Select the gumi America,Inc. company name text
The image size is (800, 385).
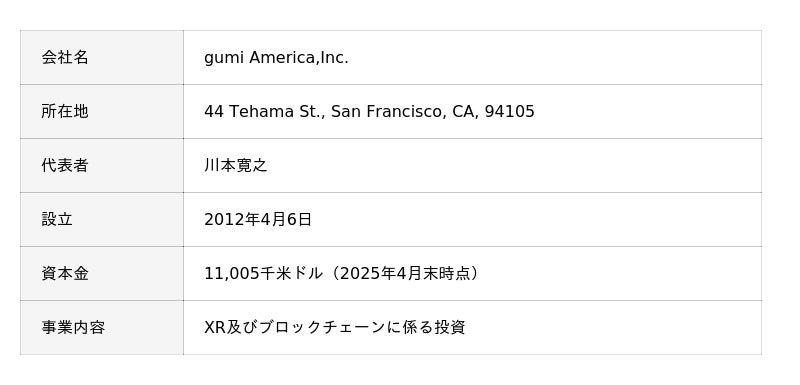[x=276, y=58]
